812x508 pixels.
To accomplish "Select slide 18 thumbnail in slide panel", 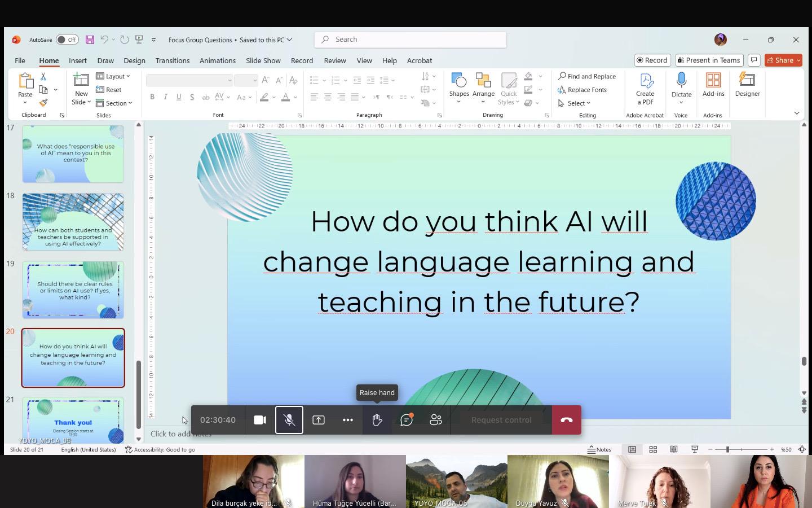I will click(x=73, y=222).
